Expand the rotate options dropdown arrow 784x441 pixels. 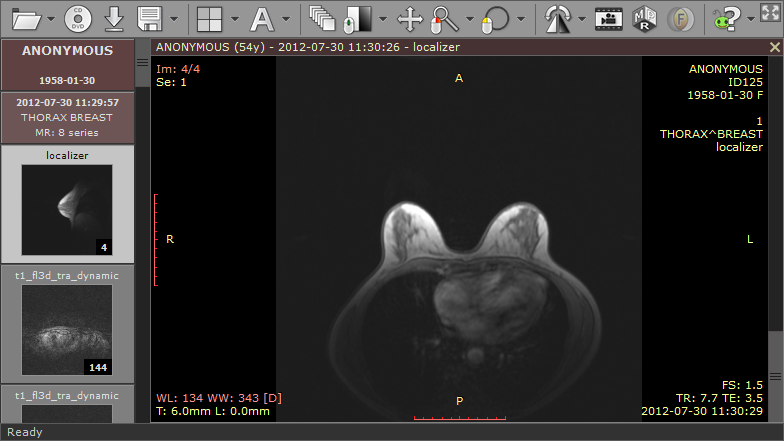(x=582, y=20)
